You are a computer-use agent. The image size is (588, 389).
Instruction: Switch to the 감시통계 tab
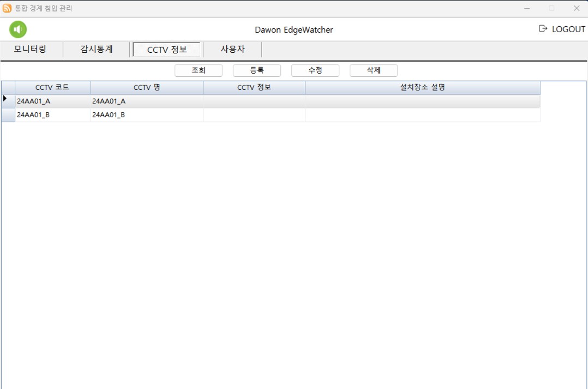tap(97, 50)
